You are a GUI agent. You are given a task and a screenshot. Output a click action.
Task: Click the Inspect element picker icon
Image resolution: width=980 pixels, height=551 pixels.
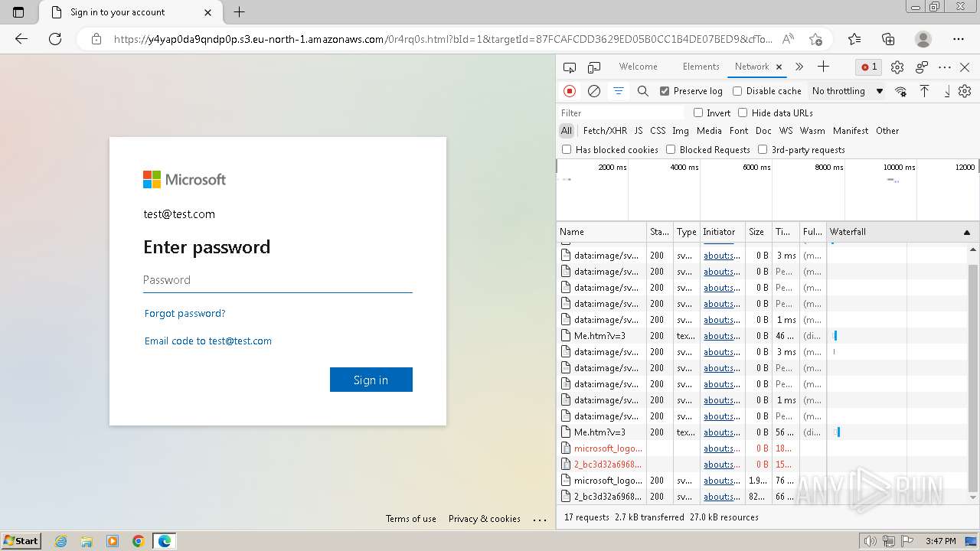pos(569,67)
